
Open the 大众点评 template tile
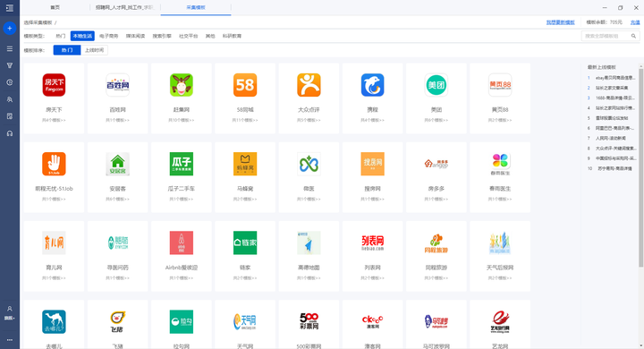point(309,98)
